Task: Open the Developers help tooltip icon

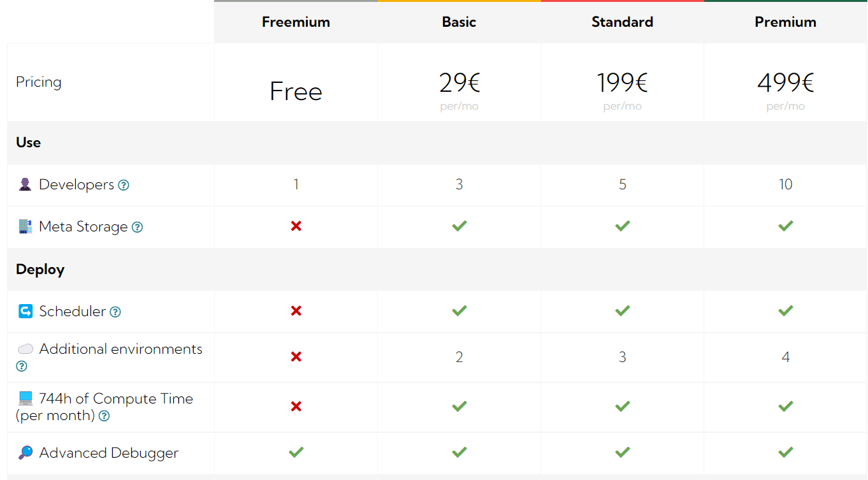Action: [x=122, y=185]
